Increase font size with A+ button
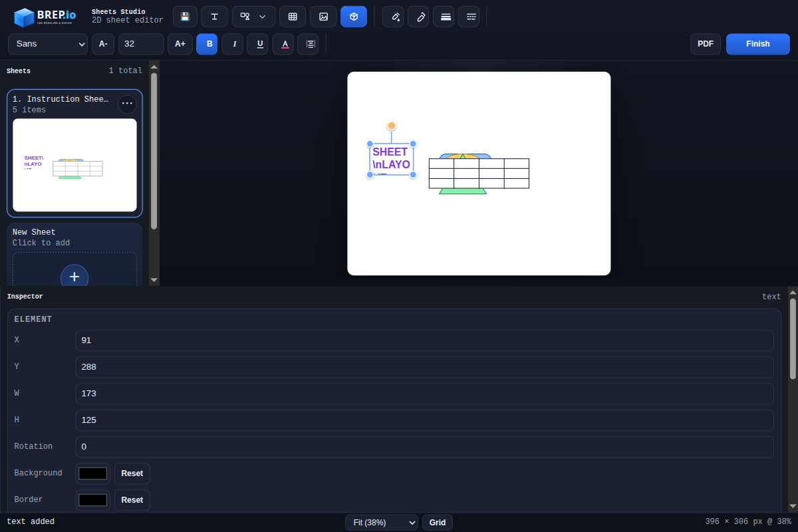The width and height of the screenshot is (798, 532). (x=180, y=44)
